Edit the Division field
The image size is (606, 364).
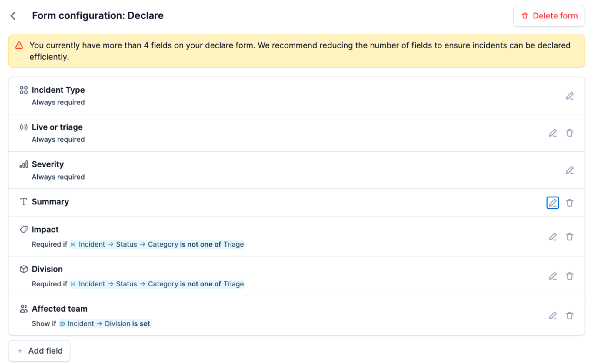[x=552, y=276]
